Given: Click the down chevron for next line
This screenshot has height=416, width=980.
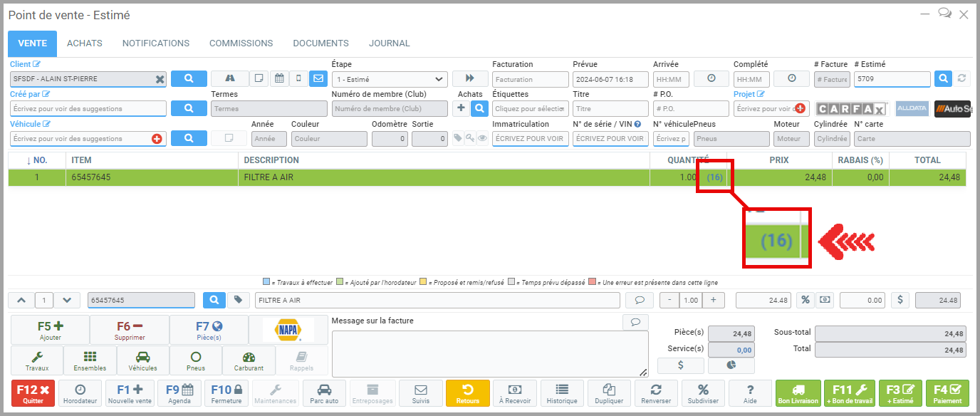Looking at the screenshot, I should coord(67,300).
